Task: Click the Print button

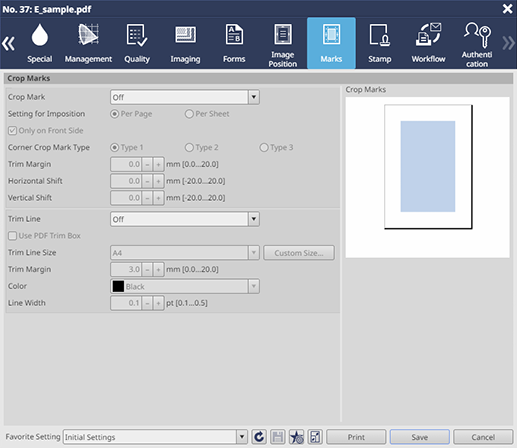Action: click(x=356, y=437)
